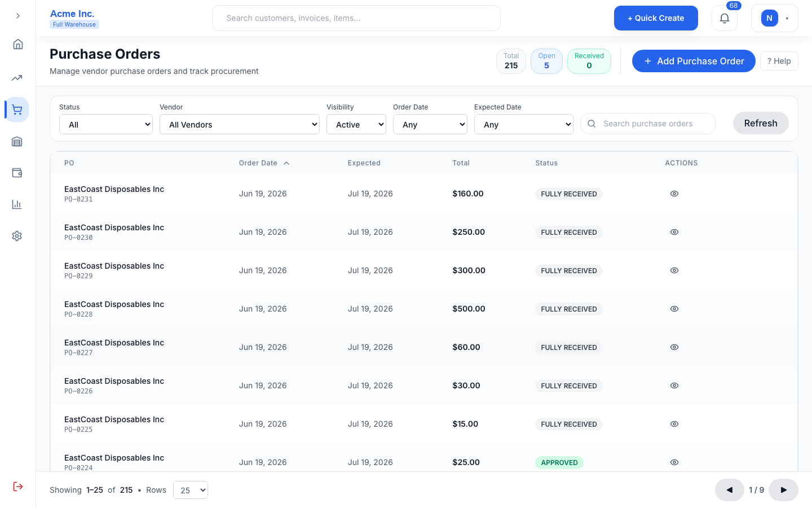View PO-0226 with the eye icon

pos(674,386)
